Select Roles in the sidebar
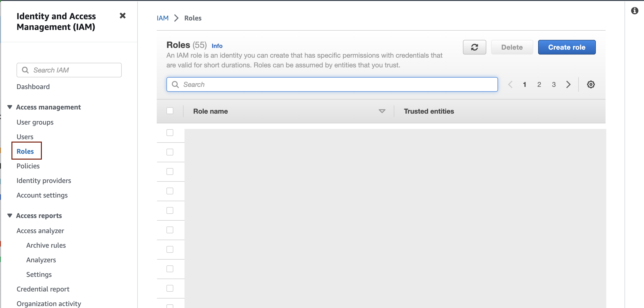The width and height of the screenshot is (644, 308). (25, 151)
